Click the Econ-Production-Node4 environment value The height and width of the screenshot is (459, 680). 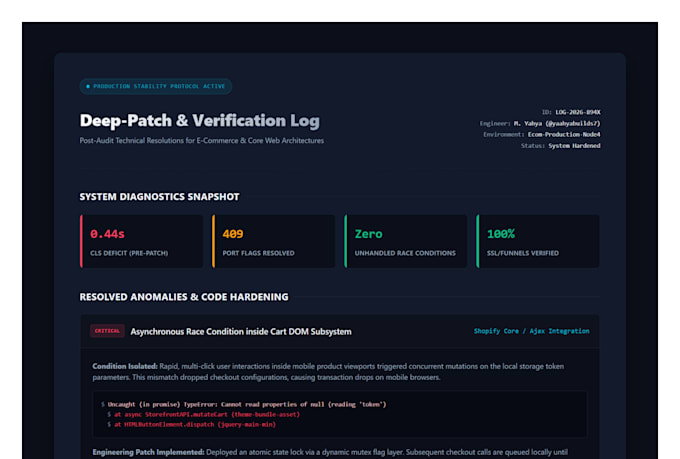point(564,134)
